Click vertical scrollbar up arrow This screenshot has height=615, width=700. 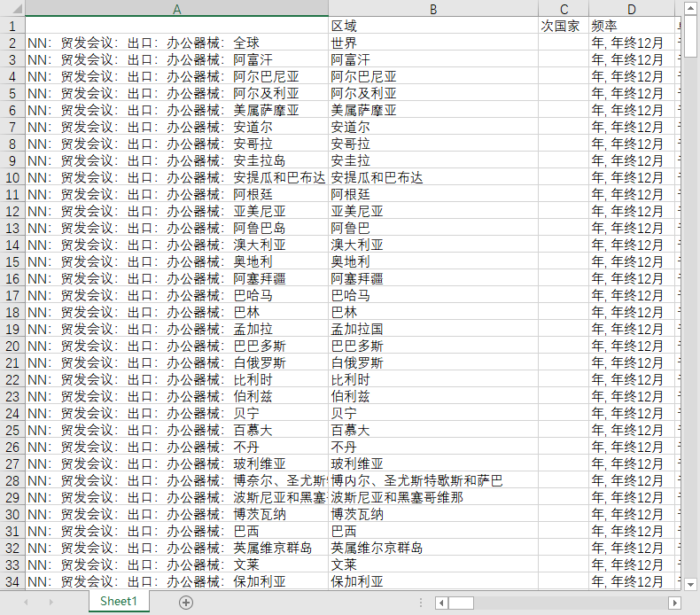[x=690, y=8]
